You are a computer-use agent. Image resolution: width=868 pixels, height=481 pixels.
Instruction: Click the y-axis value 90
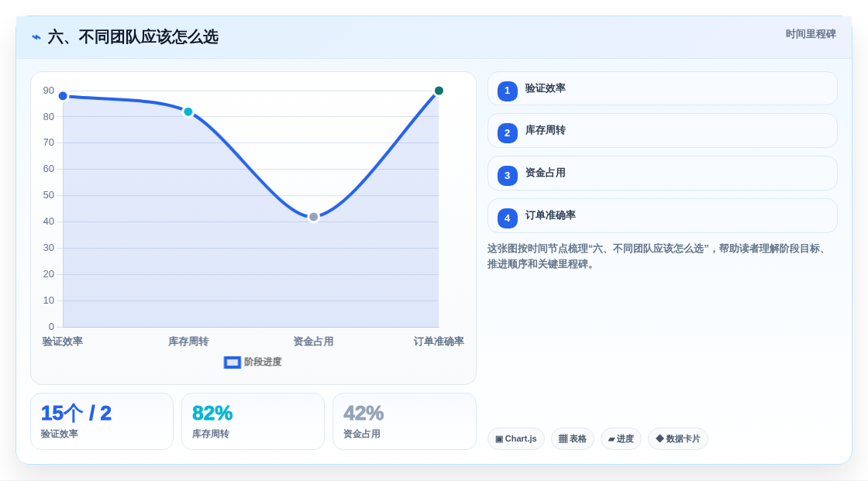(49, 91)
